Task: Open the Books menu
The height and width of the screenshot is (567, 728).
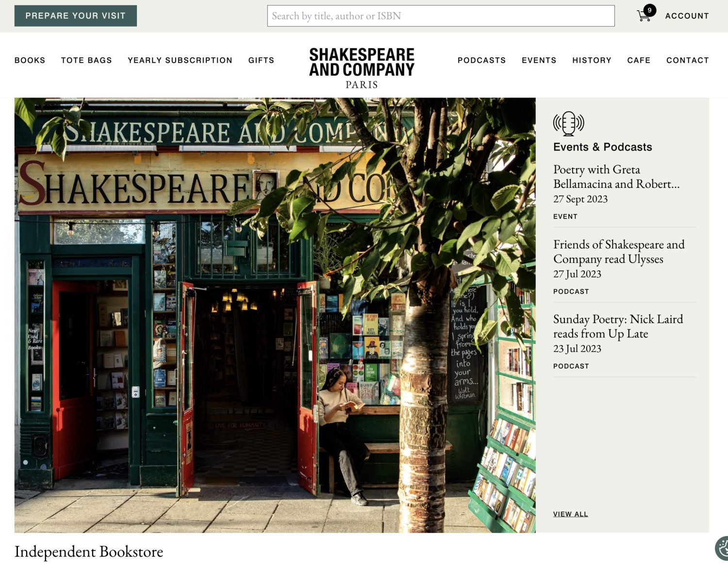Action: tap(30, 60)
